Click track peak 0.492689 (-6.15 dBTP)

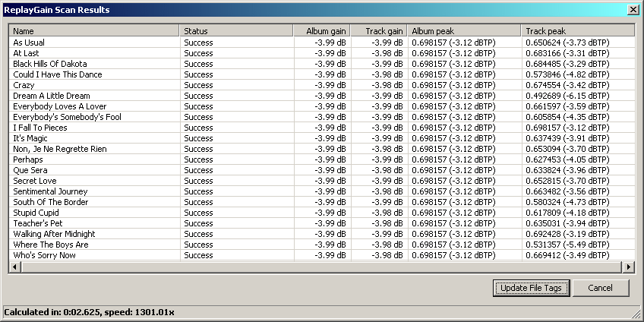(567, 96)
